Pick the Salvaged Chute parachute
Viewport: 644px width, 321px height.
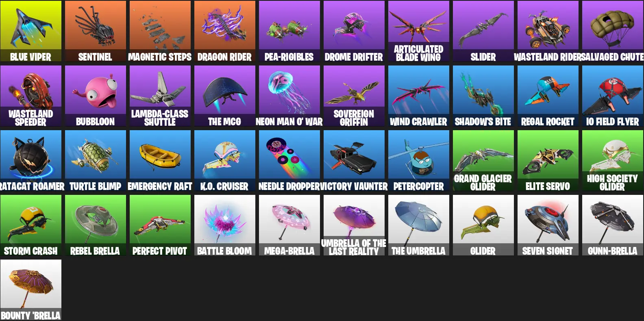coord(613,31)
